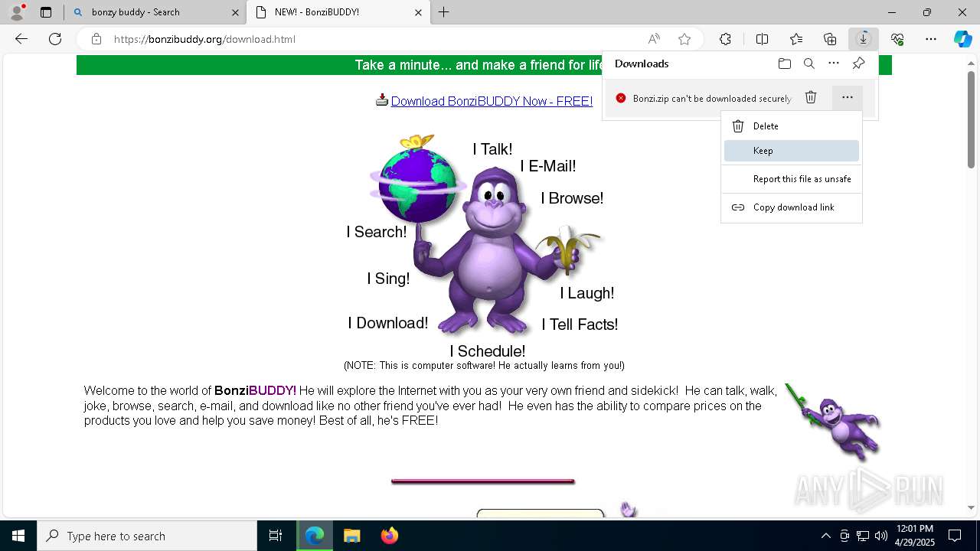Viewport: 980px width, 551px height.
Task: Pin the Downloads panel
Action: [858, 64]
